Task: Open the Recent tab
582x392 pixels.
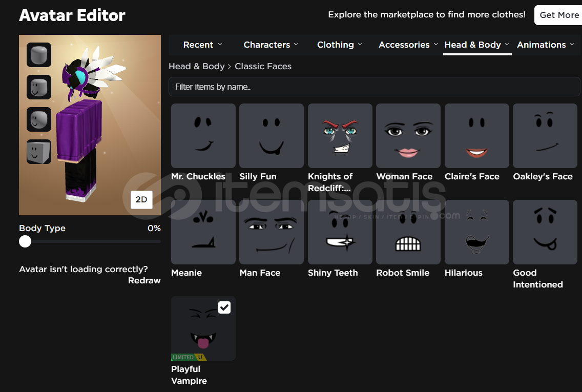Action: [202, 45]
